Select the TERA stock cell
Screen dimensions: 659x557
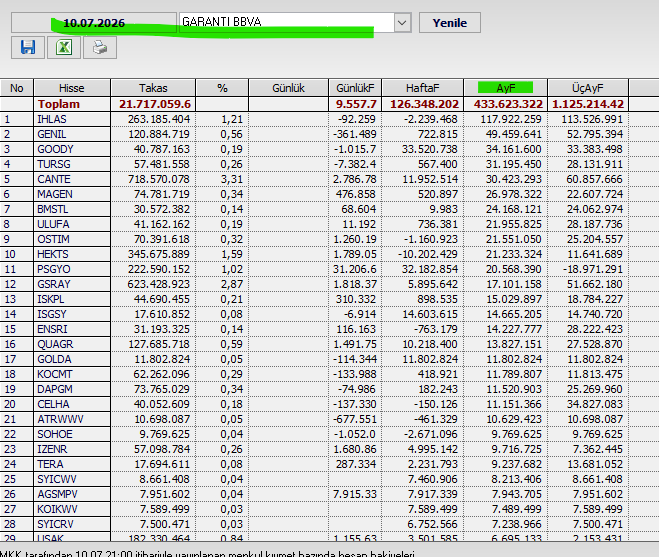point(72,464)
